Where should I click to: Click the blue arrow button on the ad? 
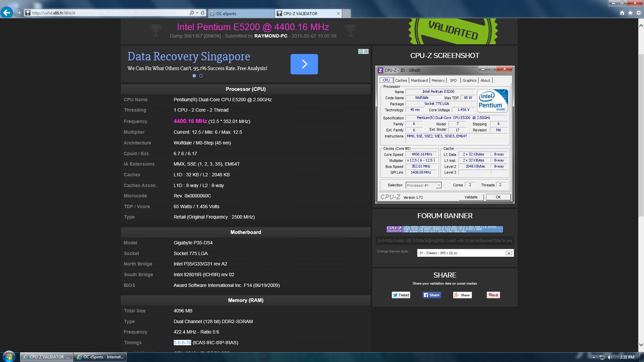(304, 64)
